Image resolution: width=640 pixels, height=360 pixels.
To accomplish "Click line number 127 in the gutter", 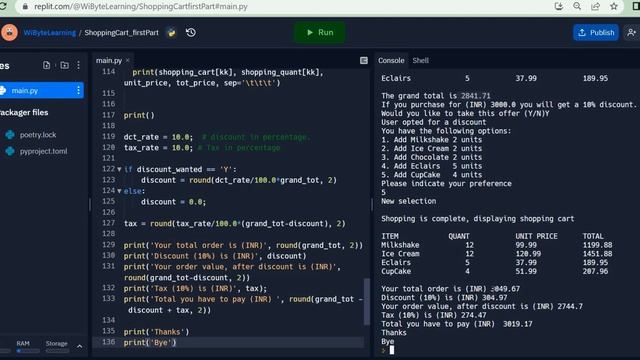I will 109,223.
